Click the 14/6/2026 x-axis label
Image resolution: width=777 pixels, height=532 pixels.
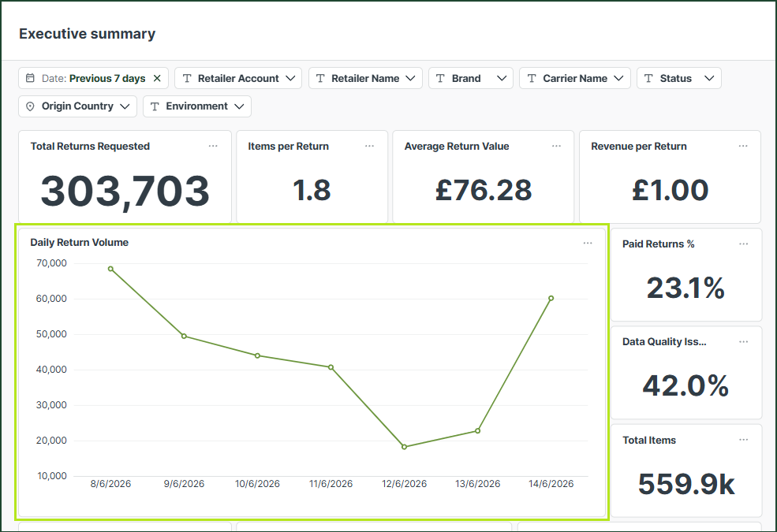[x=551, y=483]
